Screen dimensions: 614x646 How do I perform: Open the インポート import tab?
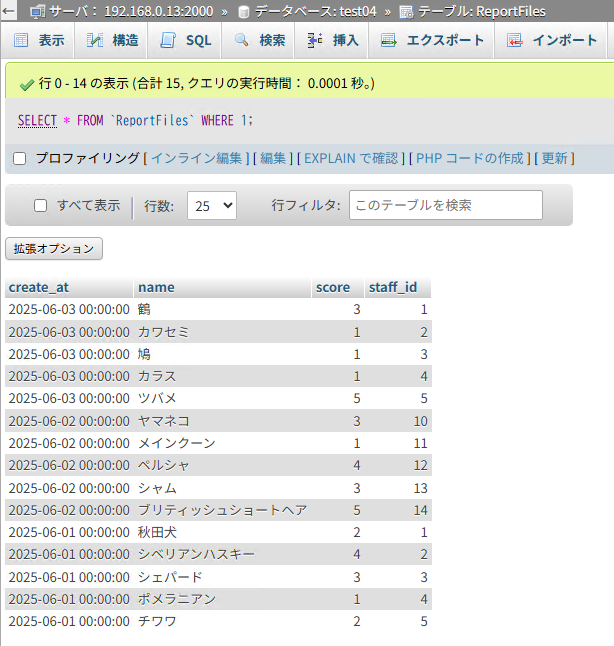[551, 40]
